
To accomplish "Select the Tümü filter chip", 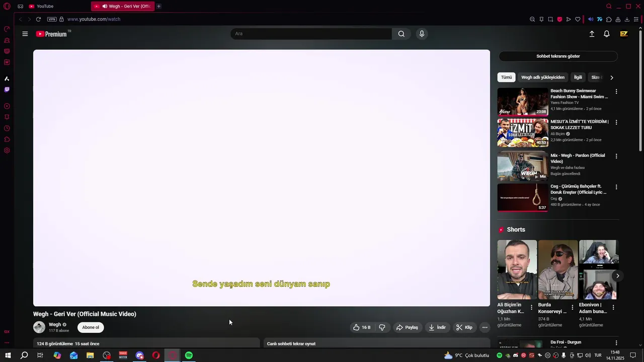I will [x=506, y=77].
